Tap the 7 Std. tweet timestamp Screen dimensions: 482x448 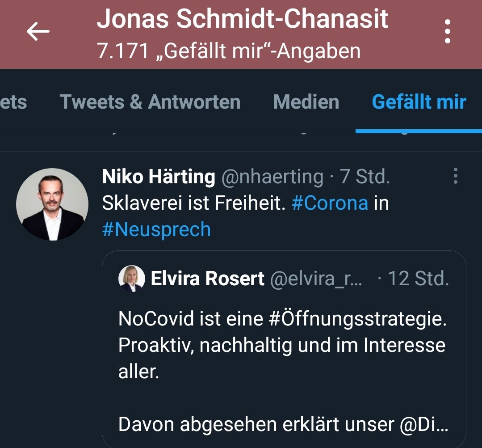click(365, 177)
